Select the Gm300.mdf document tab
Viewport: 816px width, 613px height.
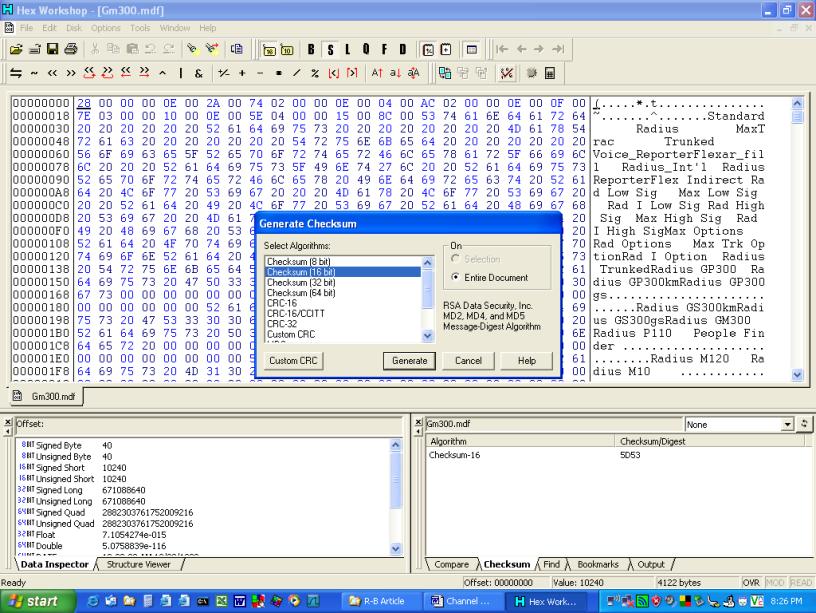47,397
